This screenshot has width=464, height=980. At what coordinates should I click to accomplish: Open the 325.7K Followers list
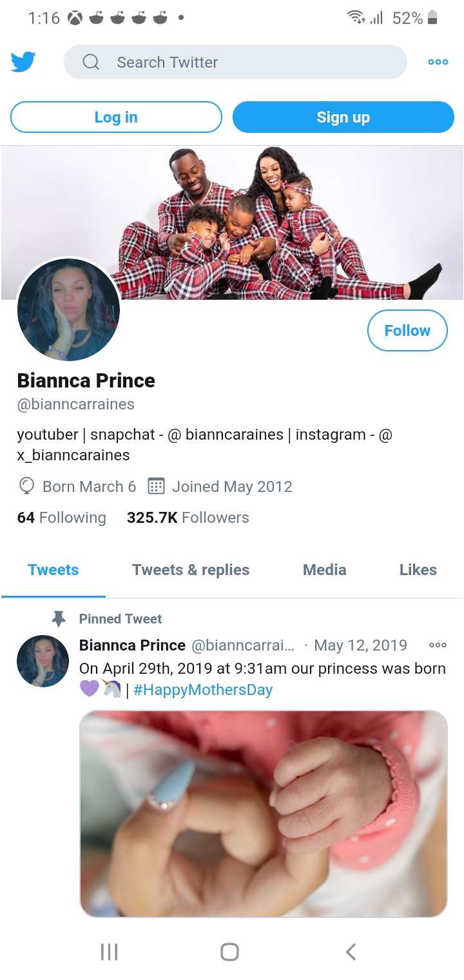[188, 518]
